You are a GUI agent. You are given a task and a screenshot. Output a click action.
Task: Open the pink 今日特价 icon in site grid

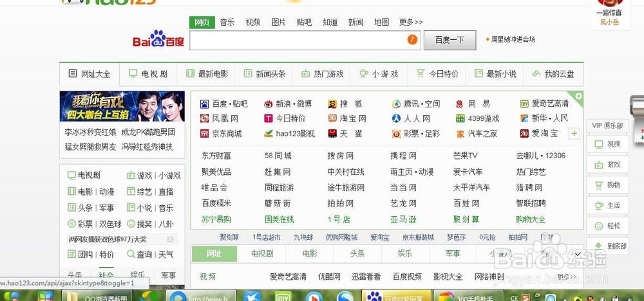click(x=268, y=118)
